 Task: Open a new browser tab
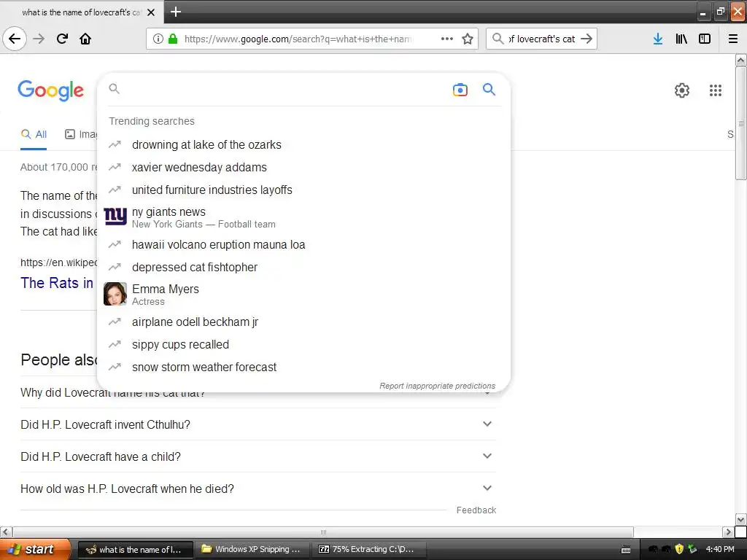175,12
